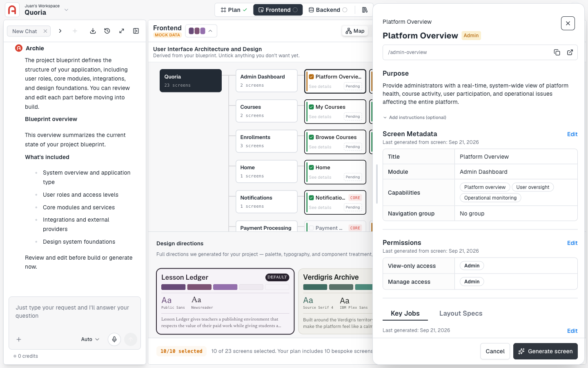Switch to the Plan tab
Viewport: 588px width, 368px height.
pyautogui.click(x=234, y=10)
